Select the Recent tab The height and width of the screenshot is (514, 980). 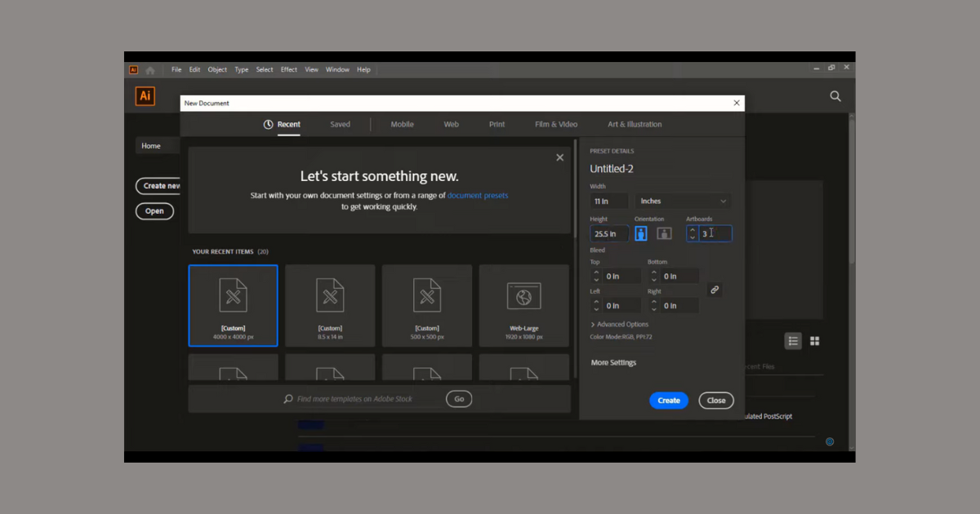click(282, 125)
